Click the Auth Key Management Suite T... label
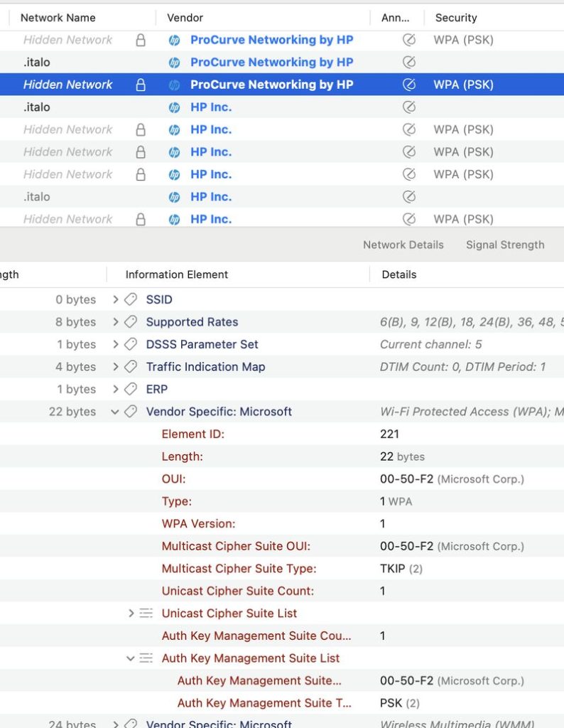This screenshot has width=564, height=728. 264,703
